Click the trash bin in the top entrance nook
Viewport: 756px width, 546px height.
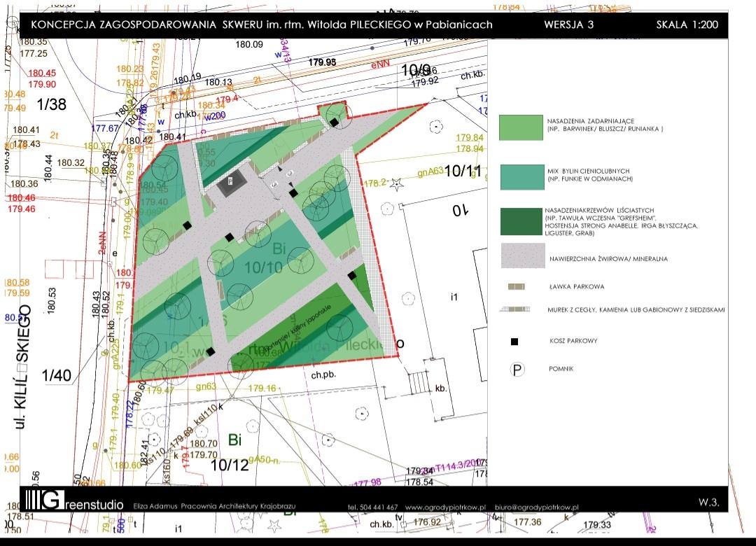point(335,122)
